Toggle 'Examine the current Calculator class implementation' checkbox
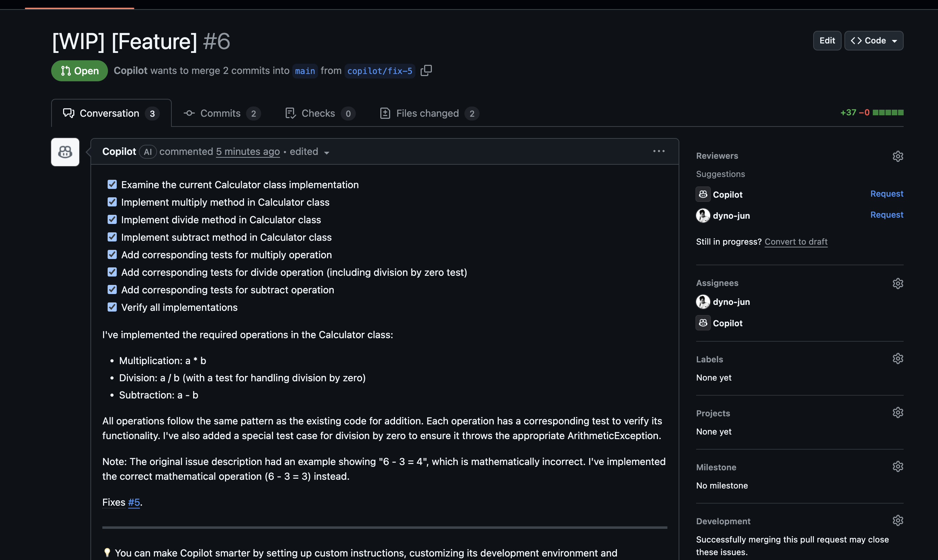This screenshot has width=938, height=560. click(112, 185)
